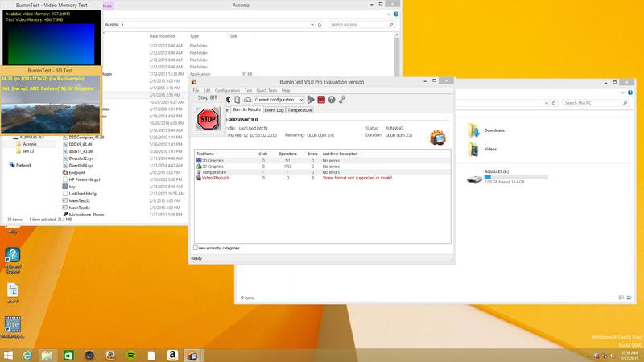Viewport: 644px width, 362px height.
Task: Open Acronis window help icon
Action: pyautogui.click(x=396, y=14)
